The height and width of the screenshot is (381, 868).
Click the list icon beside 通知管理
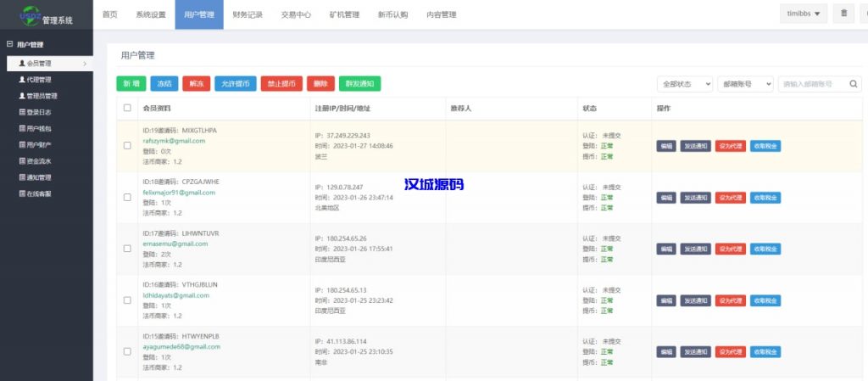22,177
